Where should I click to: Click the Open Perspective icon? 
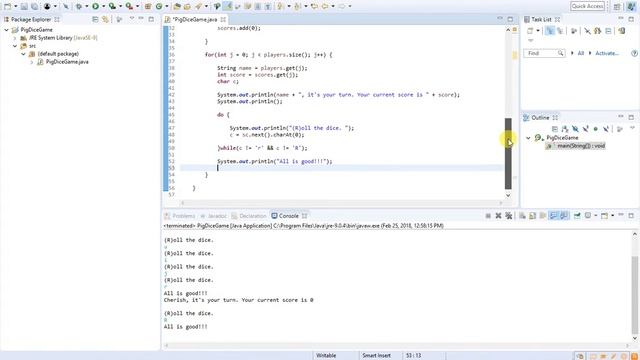617,6
